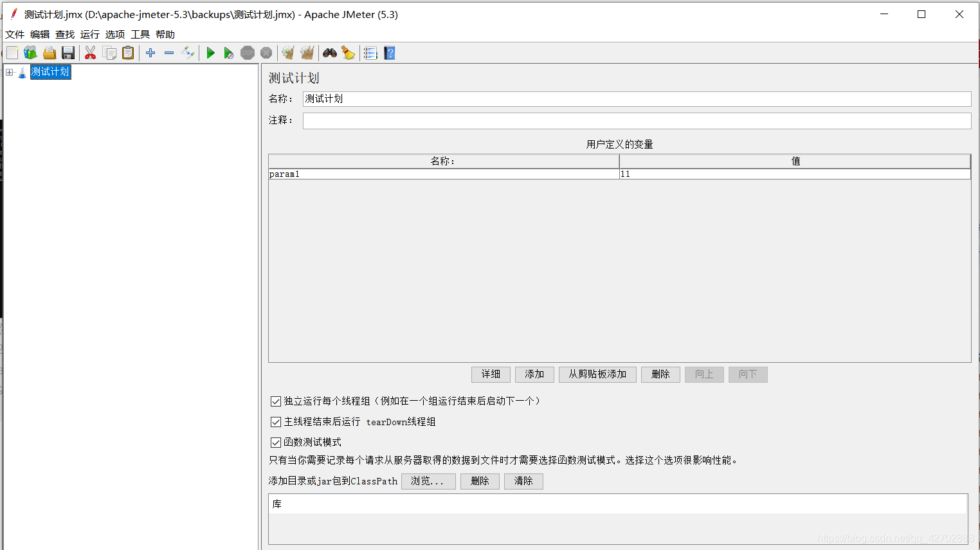Create a new test plan via New icon
The height and width of the screenshot is (550, 980).
coord(12,53)
